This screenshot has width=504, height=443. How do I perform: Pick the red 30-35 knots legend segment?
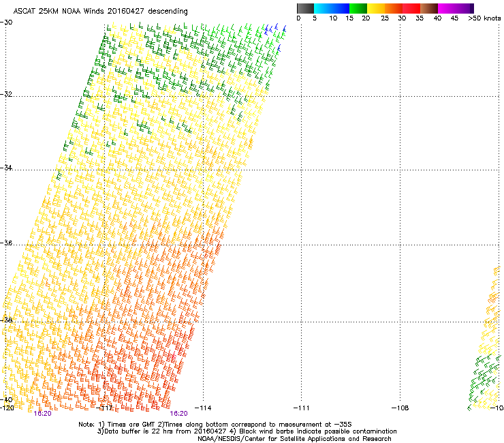(x=411, y=8)
